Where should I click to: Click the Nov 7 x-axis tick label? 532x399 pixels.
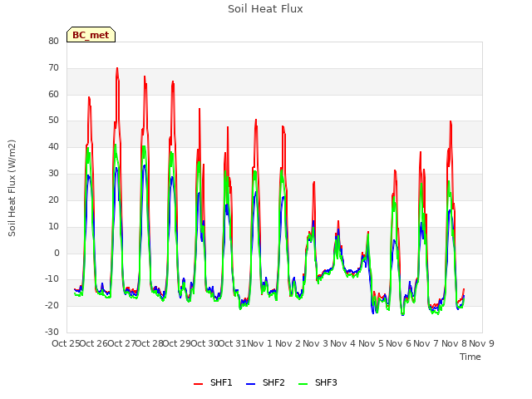click(x=426, y=343)
